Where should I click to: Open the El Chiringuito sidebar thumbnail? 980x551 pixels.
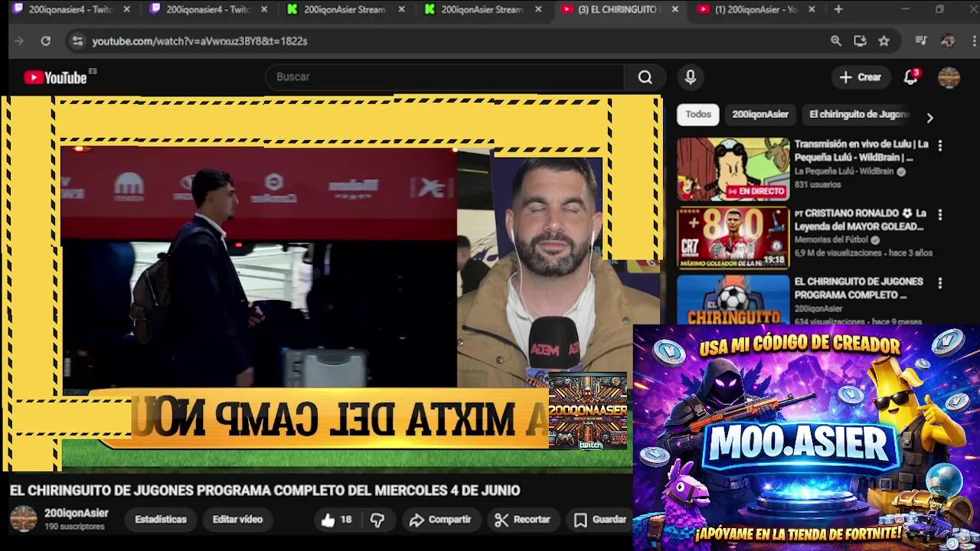[x=733, y=300]
